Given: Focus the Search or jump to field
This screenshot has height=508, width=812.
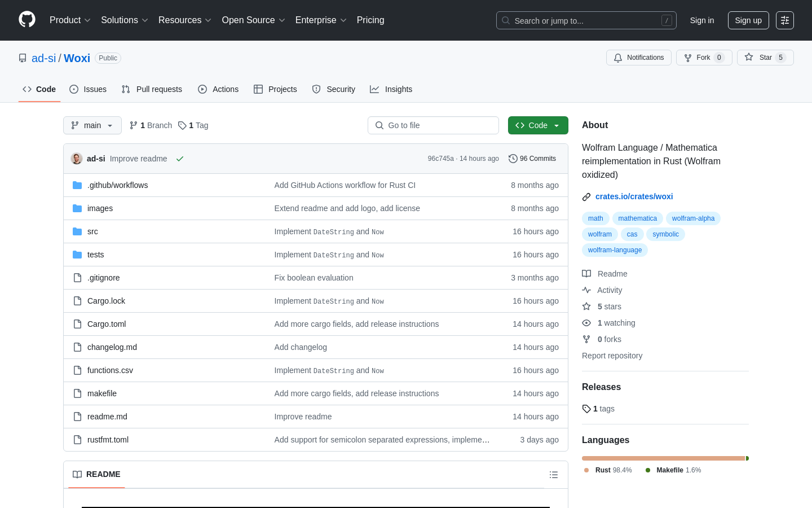Looking at the screenshot, I should [x=586, y=20].
